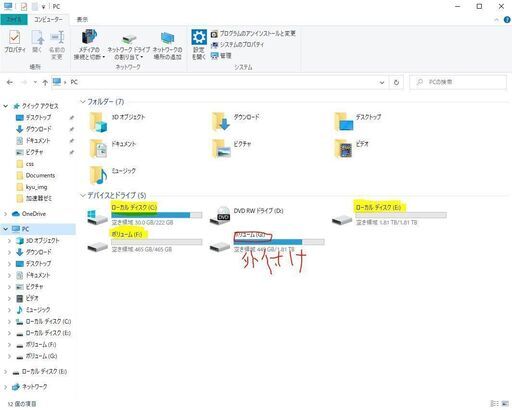Open quick access toolbar customize dropdown
The height and width of the screenshot is (410, 512).
pyautogui.click(x=43, y=7)
